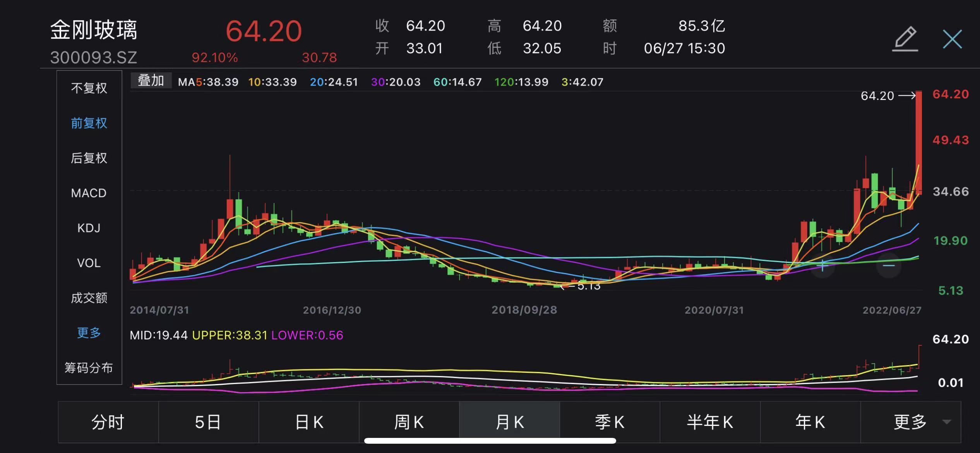Close the full-screen chart view

pos(952,39)
